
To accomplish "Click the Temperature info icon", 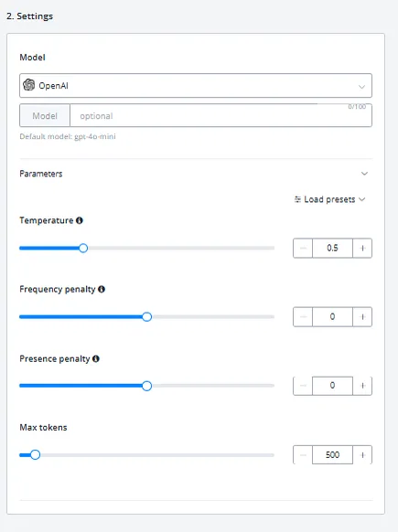I will 80,220.
